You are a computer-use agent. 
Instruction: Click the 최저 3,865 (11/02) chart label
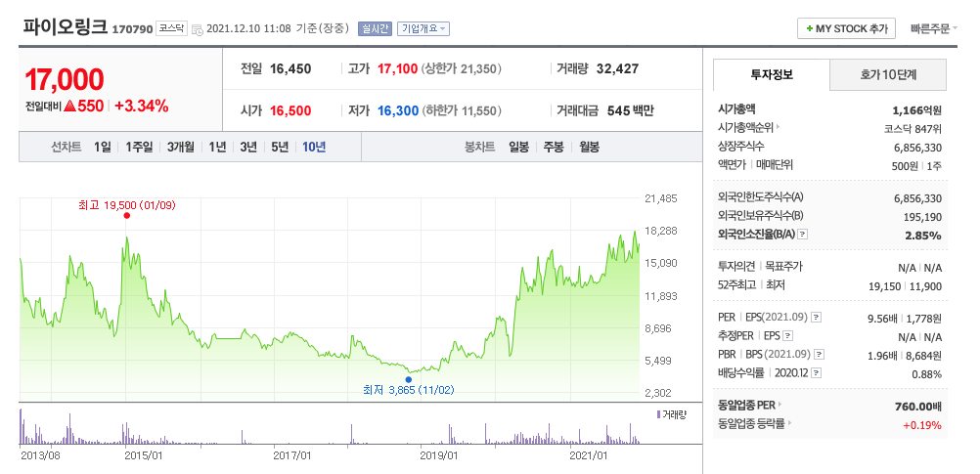pos(409,390)
